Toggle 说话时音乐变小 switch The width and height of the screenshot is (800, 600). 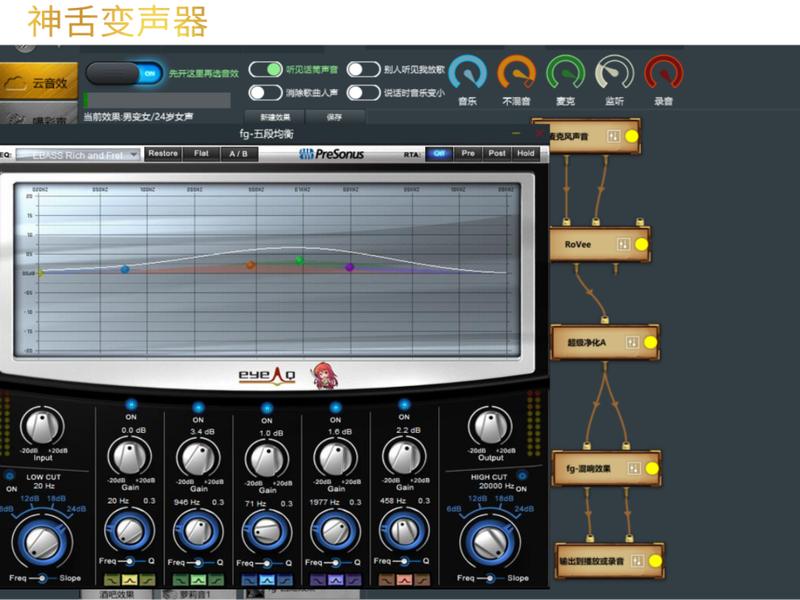click(363, 92)
